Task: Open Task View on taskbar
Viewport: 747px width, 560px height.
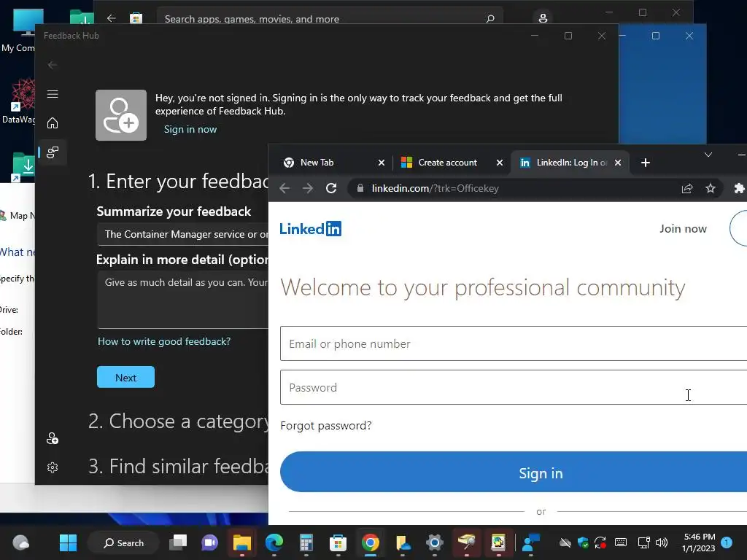Action: [x=178, y=542]
